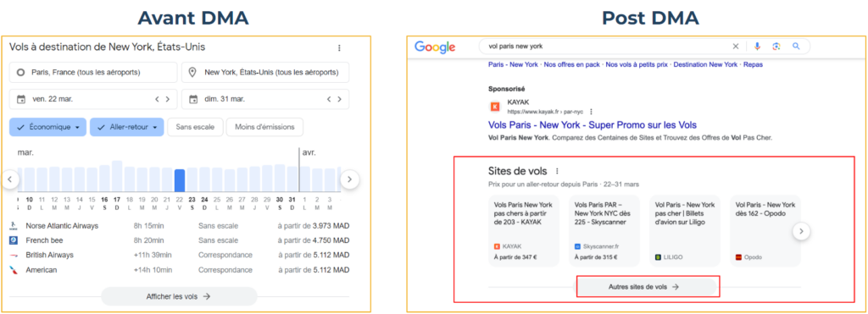
Task: Click À partir de 315 € price
Action: (x=596, y=257)
